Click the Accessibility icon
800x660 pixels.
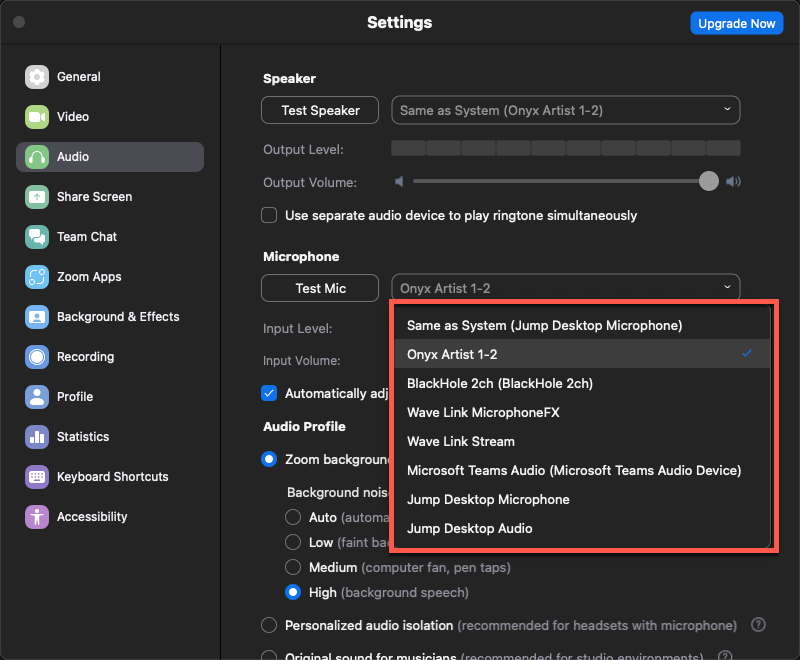pos(37,517)
